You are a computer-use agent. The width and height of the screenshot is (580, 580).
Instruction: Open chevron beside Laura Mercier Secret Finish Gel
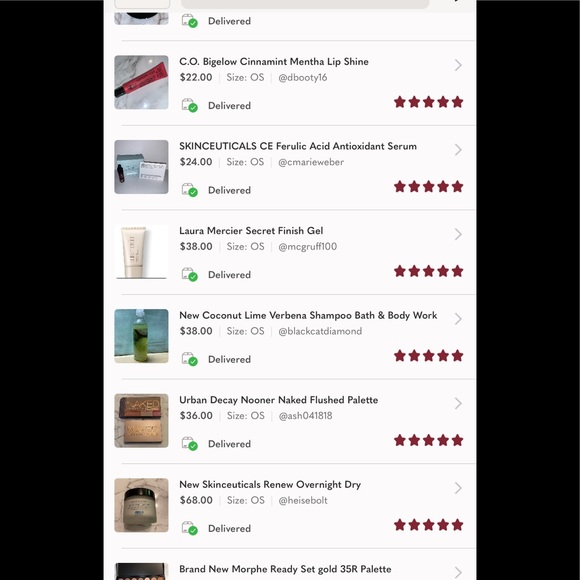pyautogui.click(x=458, y=234)
